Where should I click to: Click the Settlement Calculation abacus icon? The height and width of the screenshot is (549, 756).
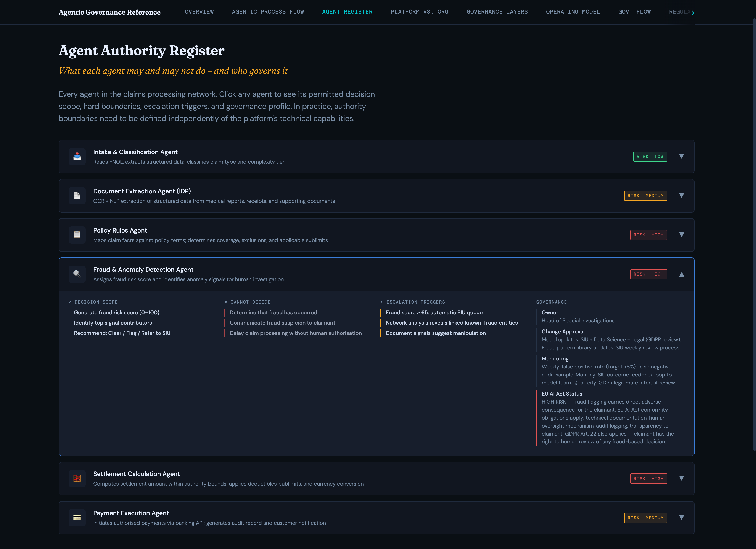(x=77, y=479)
